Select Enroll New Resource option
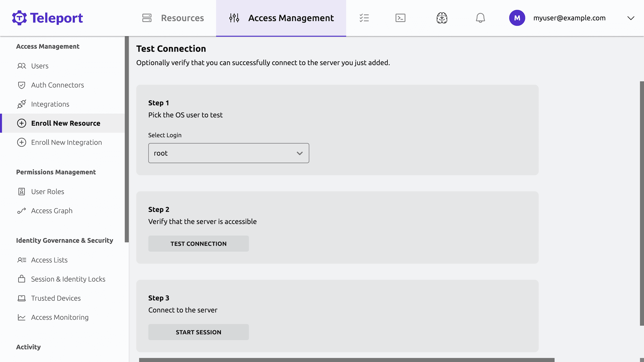644x362 pixels. [65, 123]
